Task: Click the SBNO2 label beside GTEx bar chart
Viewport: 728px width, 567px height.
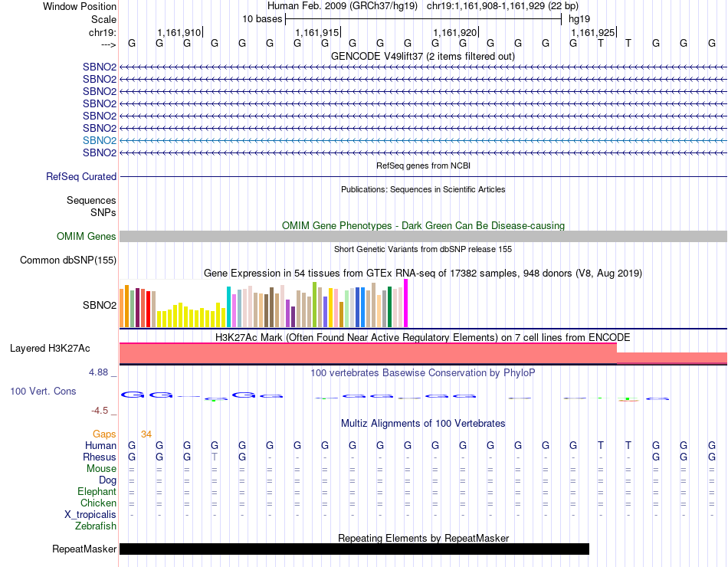Action: tap(100, 305)
